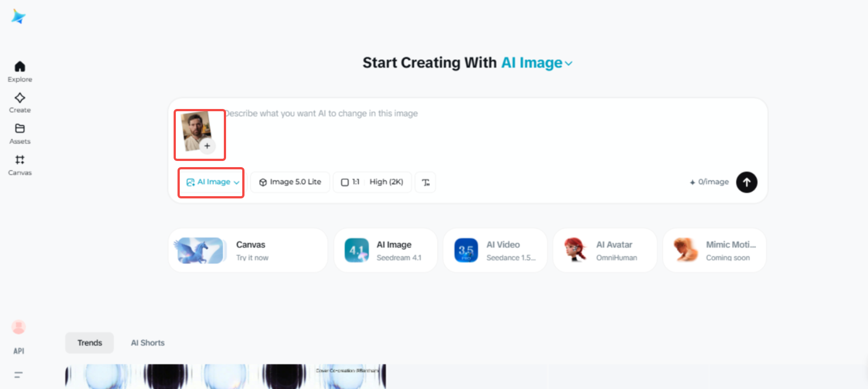Open the text prompt options icon

(x=425, y=182)
